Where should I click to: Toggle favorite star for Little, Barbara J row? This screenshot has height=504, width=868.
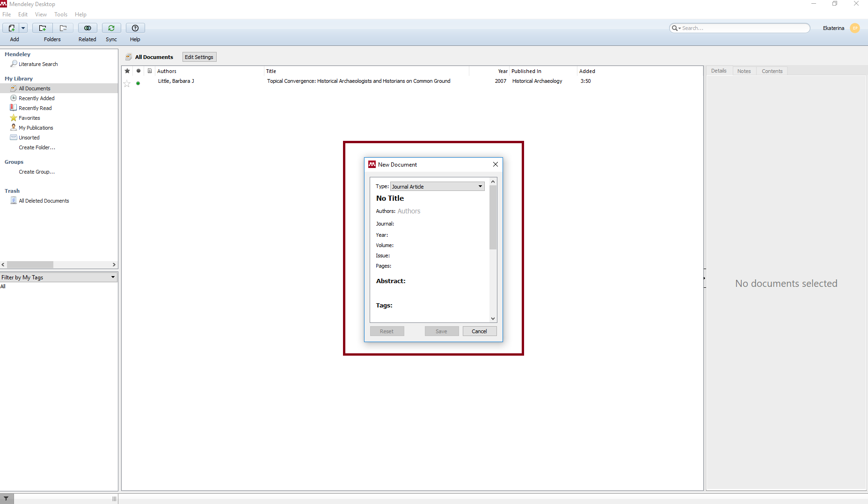coord(127,83)
